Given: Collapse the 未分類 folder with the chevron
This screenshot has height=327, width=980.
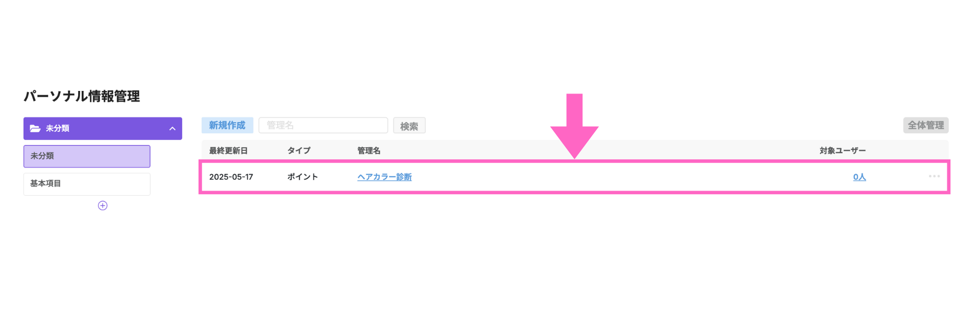Looking at the screenshot, I should click(173, 129).
